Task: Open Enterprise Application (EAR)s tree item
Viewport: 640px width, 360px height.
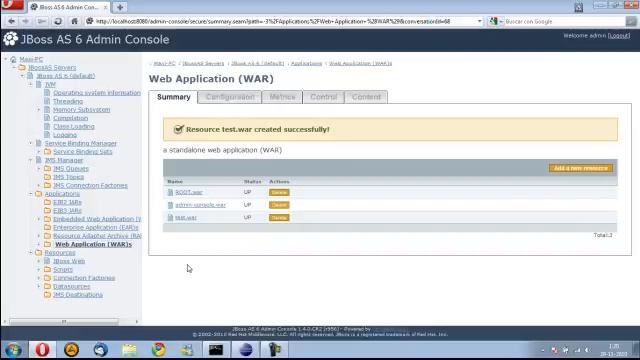Action: 96,227
